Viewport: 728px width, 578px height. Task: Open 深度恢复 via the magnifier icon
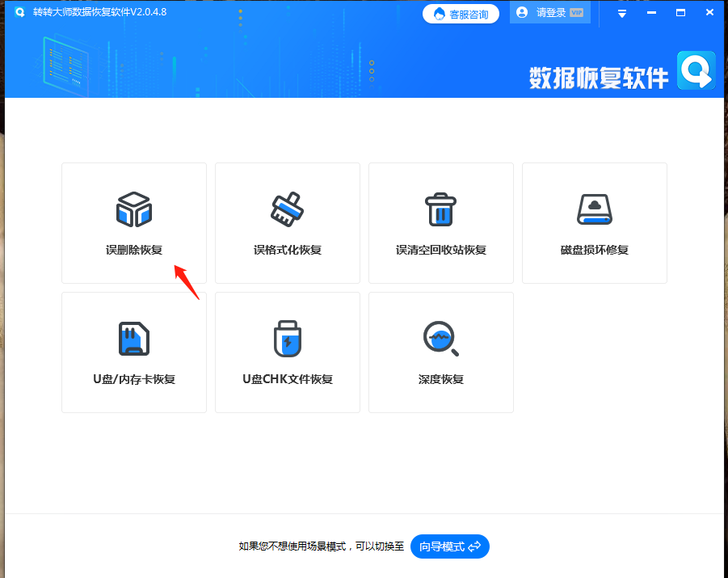pyautogui.click(x=440, y=338)
